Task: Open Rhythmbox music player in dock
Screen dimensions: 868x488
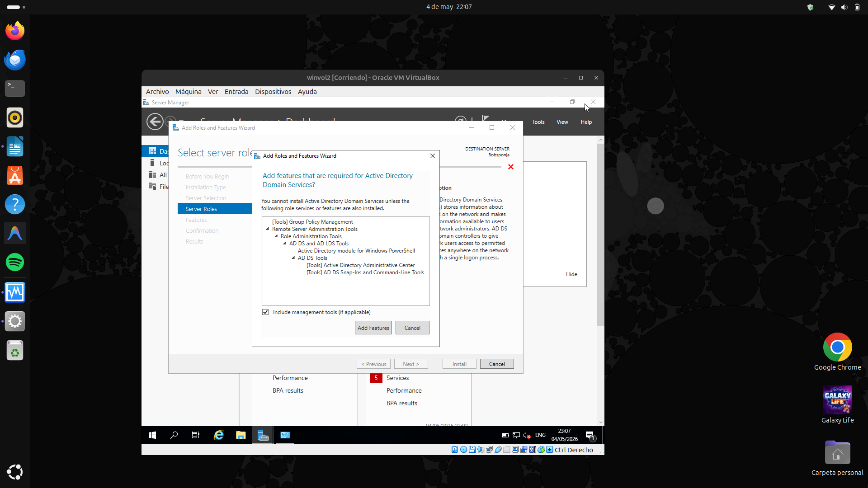Action: (15, 117)
